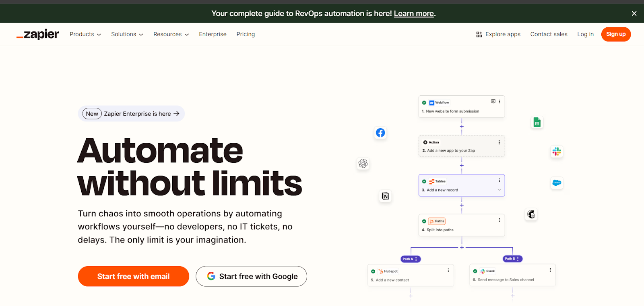Screen dimensions: 644x306
Task: Open the Salesforce cloud icon
Action: [557, 183]
